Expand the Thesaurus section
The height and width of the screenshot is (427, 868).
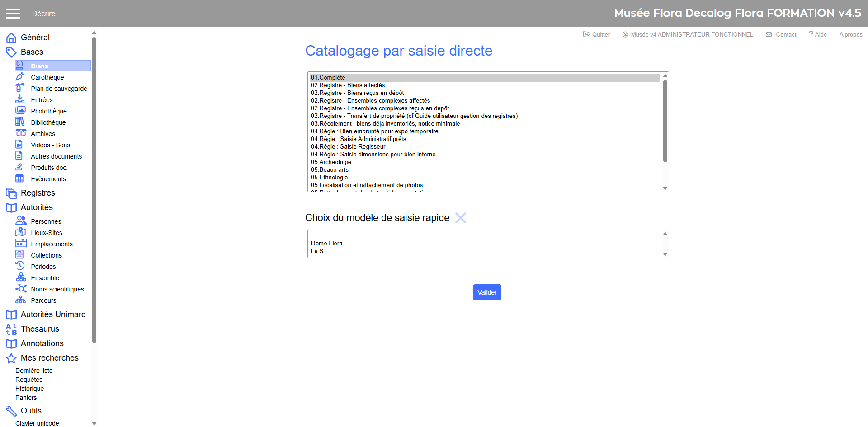(x=40, y=329)
